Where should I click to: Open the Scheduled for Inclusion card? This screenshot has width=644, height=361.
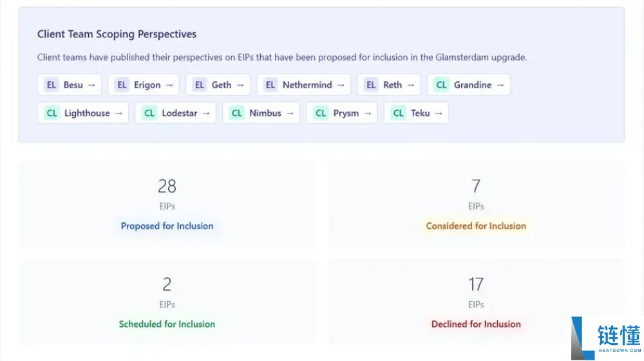[x=167, y=302]
